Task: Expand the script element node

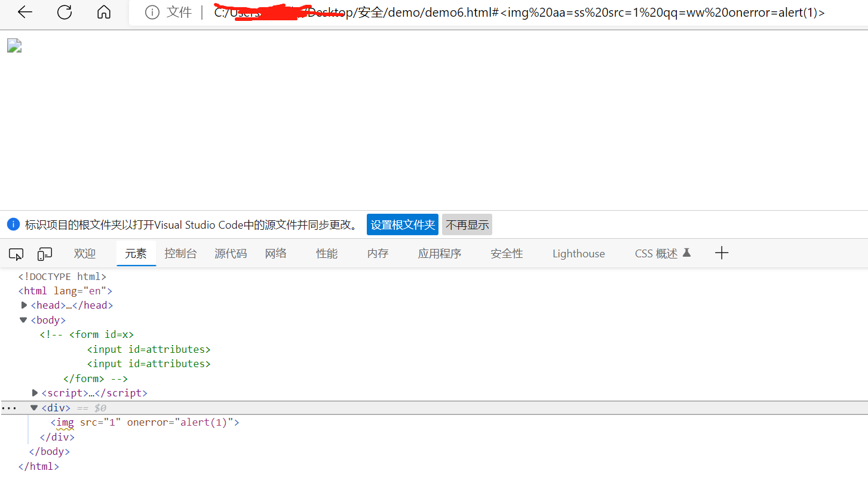Action: click(35, 393)
